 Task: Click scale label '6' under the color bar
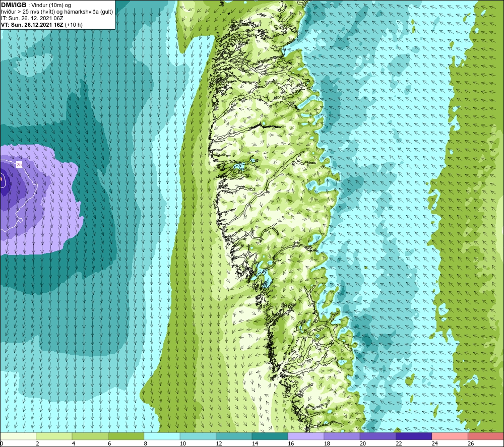coord(109,443)
